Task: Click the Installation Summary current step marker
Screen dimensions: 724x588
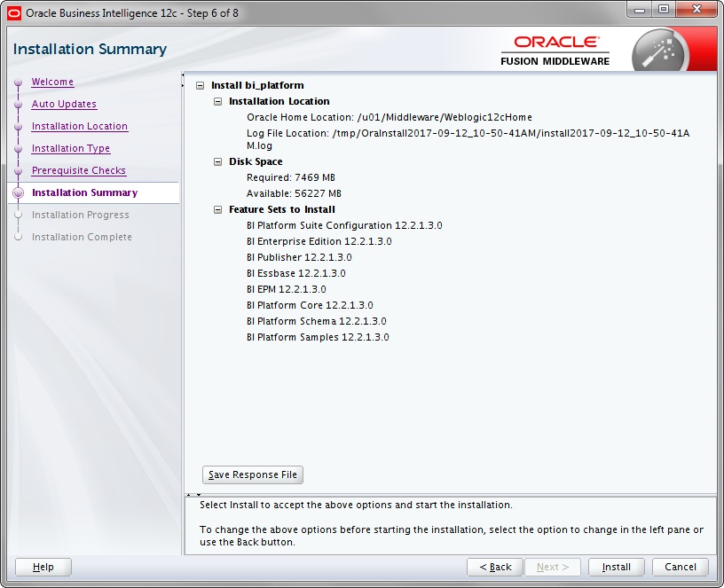Action: point(18,193)
